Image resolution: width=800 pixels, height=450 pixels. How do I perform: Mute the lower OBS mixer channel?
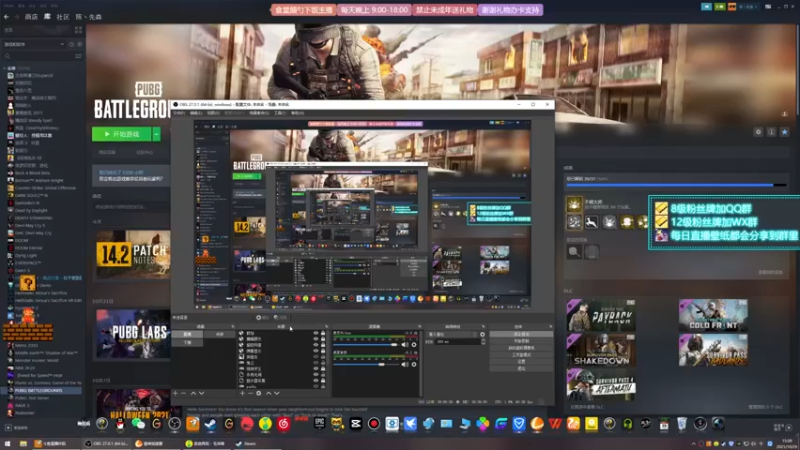(405, 364)
